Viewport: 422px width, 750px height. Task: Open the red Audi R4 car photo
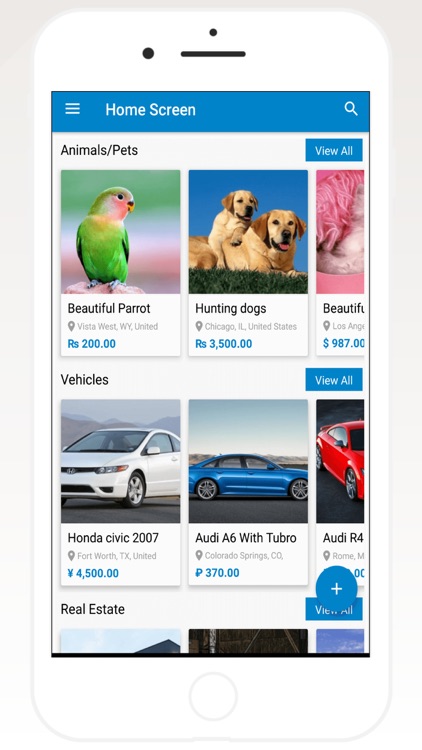click(340, 461)
